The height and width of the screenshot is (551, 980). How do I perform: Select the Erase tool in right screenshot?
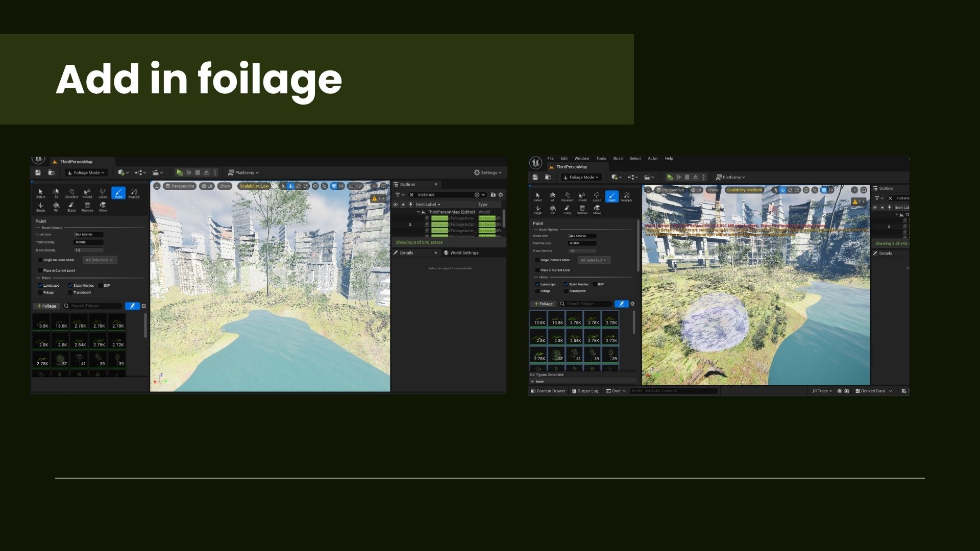tap(567, 210)
